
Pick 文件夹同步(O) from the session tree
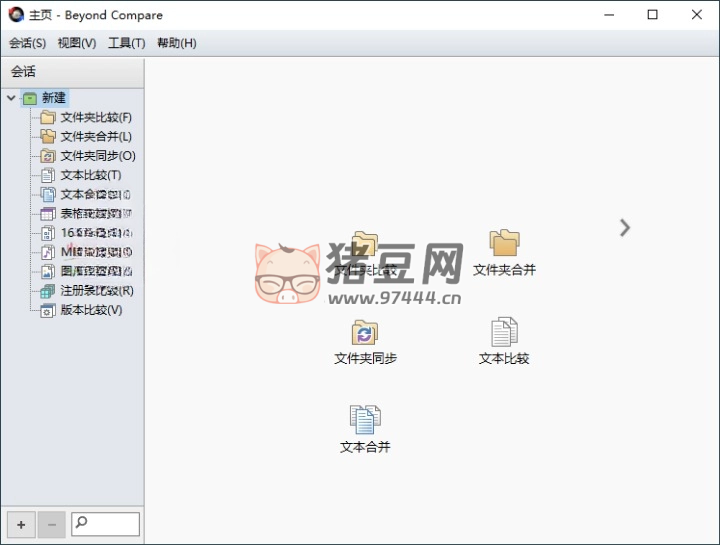[x=97, y=156]
